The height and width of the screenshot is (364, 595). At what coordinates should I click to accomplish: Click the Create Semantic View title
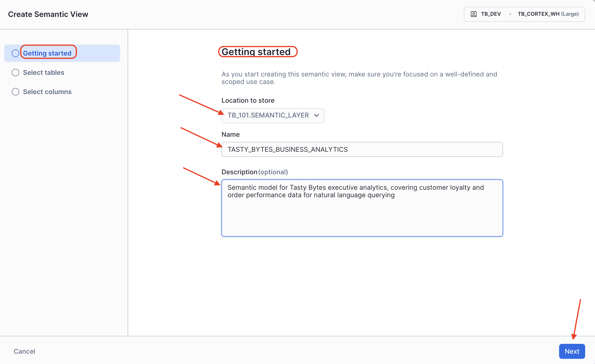[48, 14]
